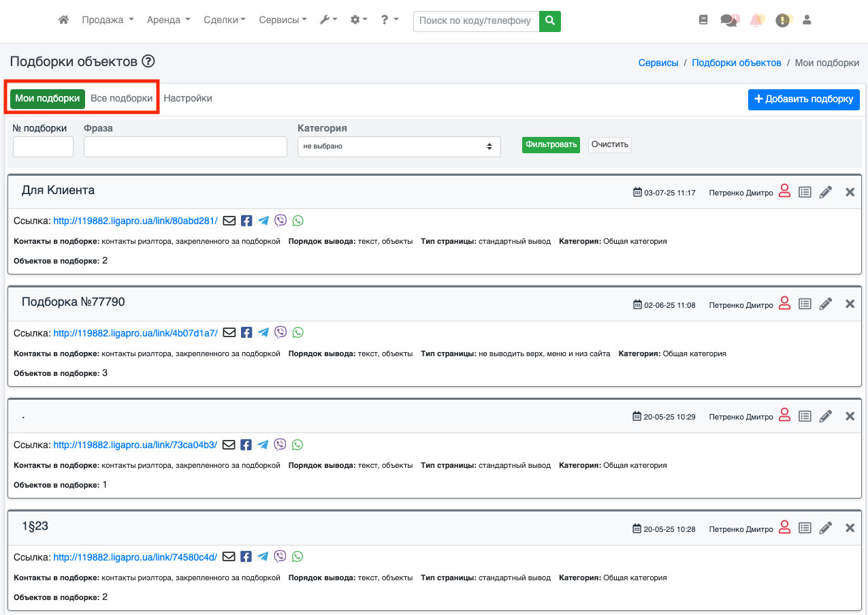Delete the '1§23' selection

click(x=850, y=528)
